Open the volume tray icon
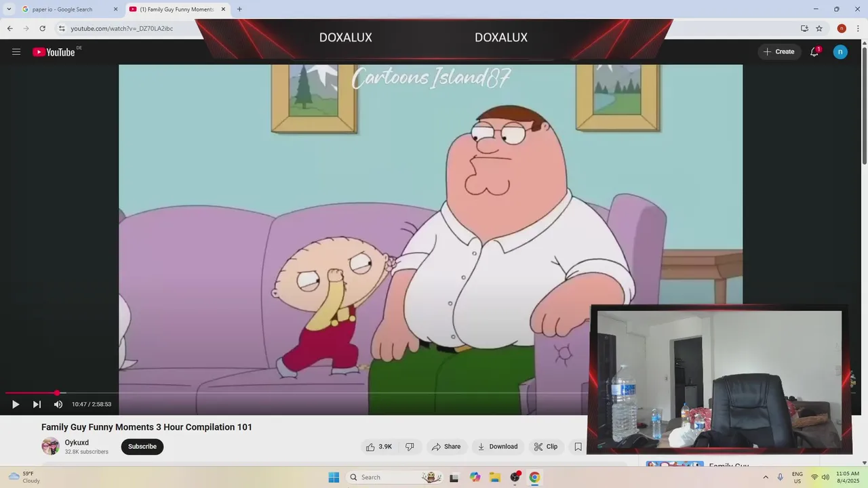868x488 pixels. pos(825,477)
